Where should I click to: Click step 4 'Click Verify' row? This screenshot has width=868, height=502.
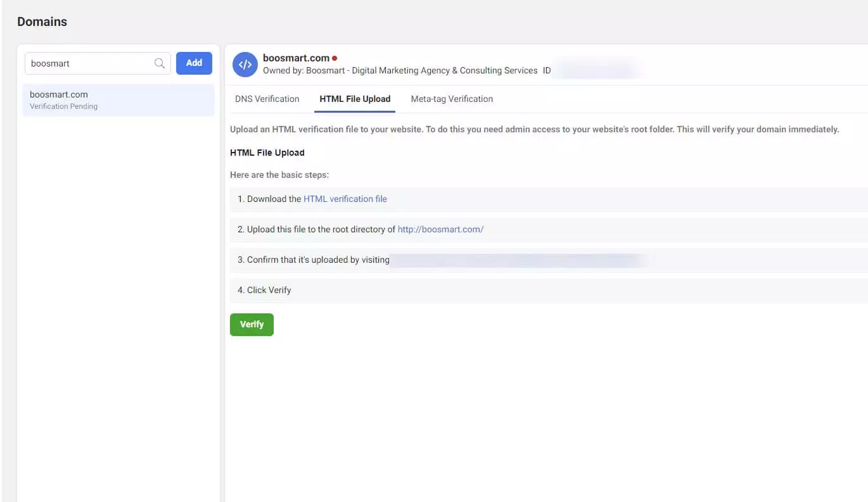(549, 290)
